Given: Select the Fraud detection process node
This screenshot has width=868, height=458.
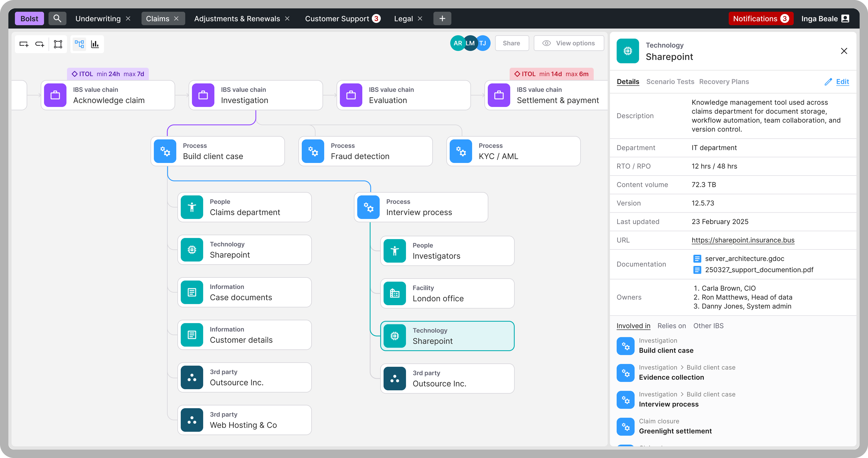Looking at the screenshot, I should (x=365, y=151).
